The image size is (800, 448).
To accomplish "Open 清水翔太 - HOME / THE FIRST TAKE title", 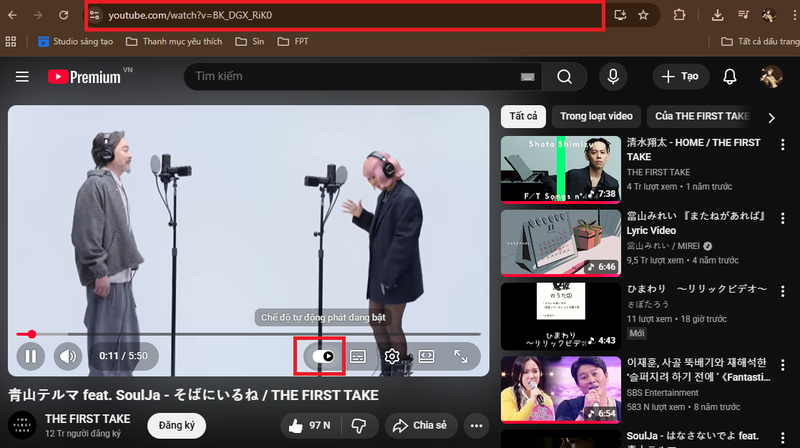I will coord(693,150).
